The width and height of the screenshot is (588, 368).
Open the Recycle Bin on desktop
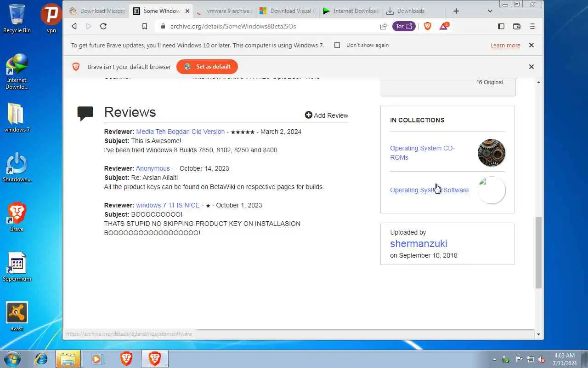tap(17, 19)
